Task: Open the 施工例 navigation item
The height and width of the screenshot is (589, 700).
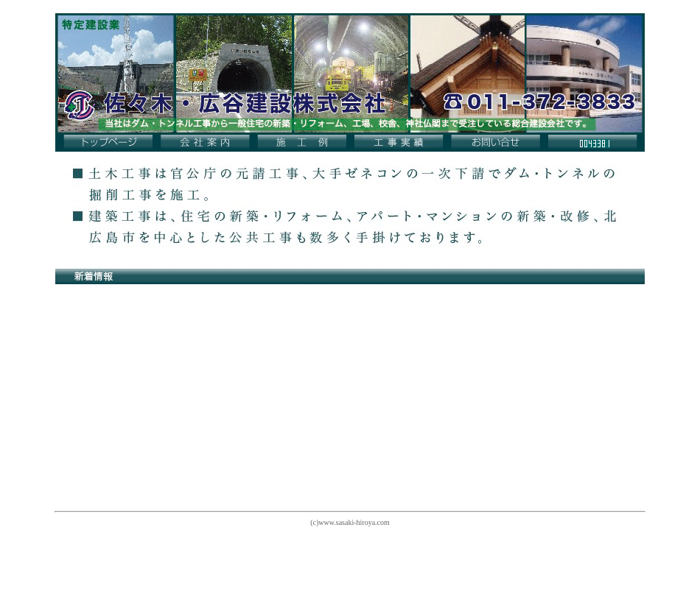Action: [302, 142]
